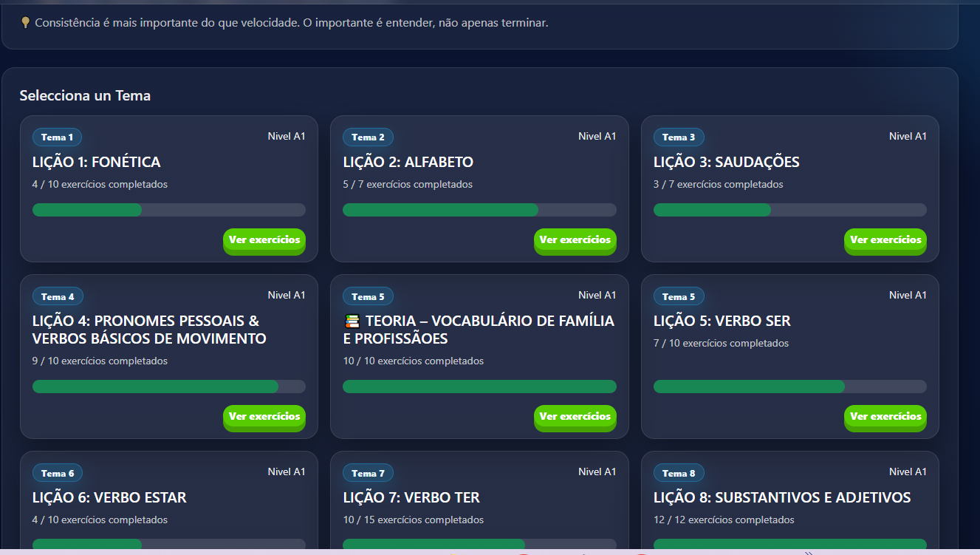
Task: Click the Lição 2: Alfabeto progress bar
Action: click(479, 210)
